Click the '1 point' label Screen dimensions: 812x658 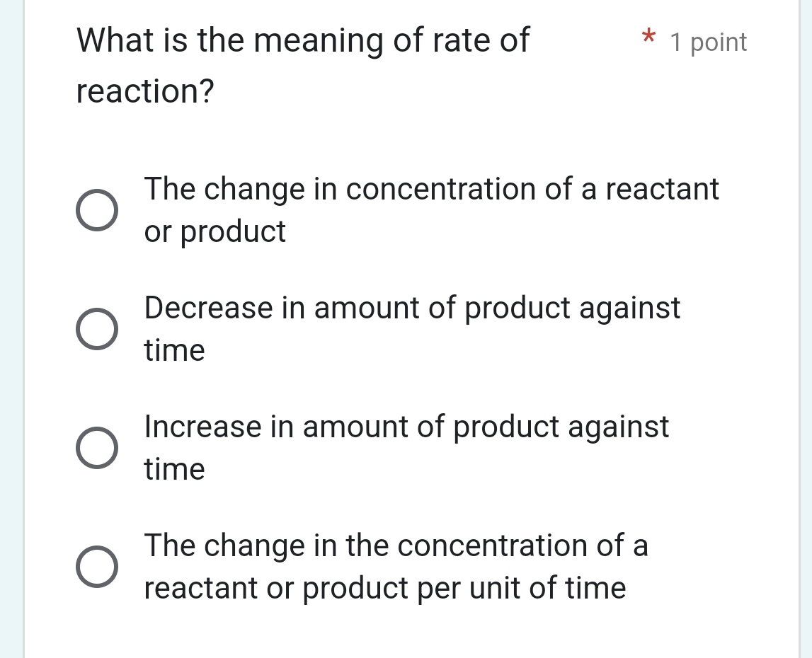click(708, 42)
